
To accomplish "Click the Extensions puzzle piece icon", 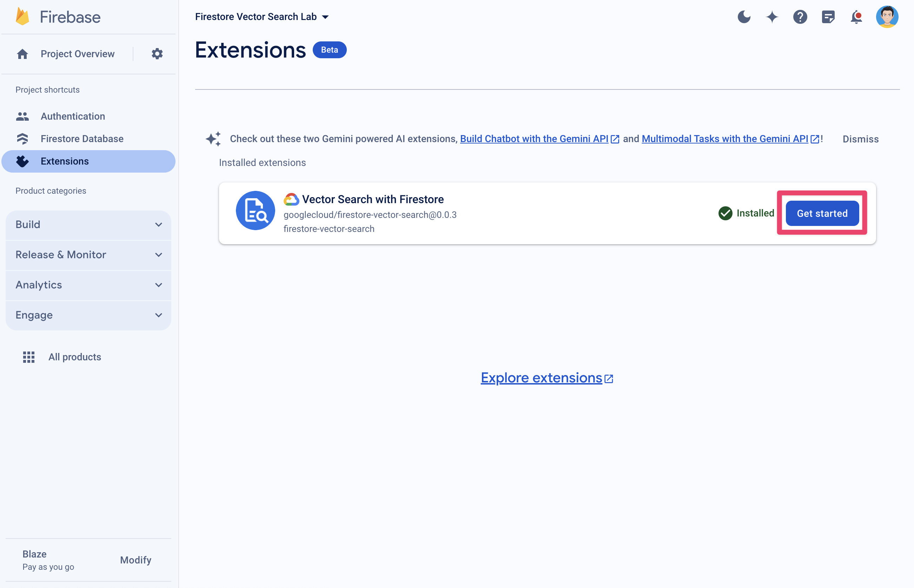I will (21, 160).
